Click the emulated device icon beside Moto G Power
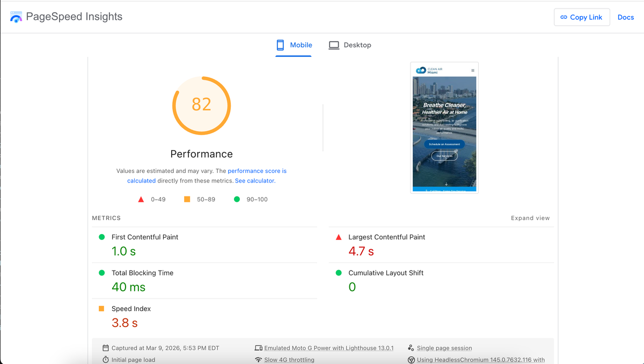Image resolution: width=644 pixels, height=364 pixels. (259, 348)
